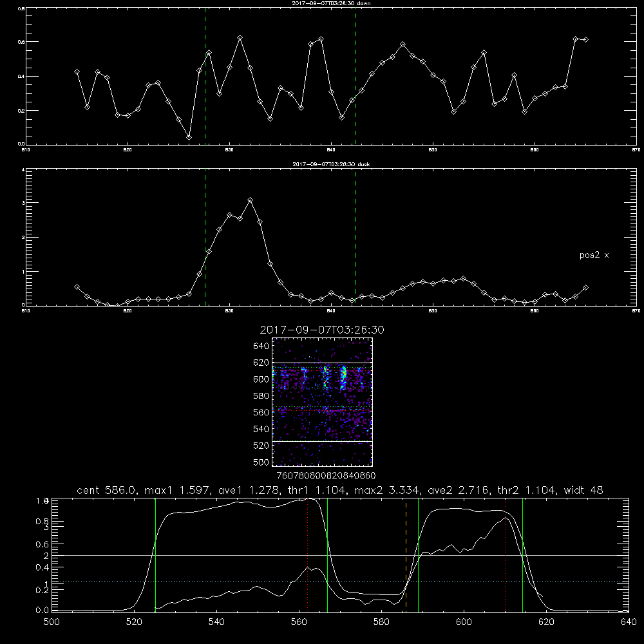Click the '2017-09-07T03:26:30 dawn' plot title

(x=331, y=3)
